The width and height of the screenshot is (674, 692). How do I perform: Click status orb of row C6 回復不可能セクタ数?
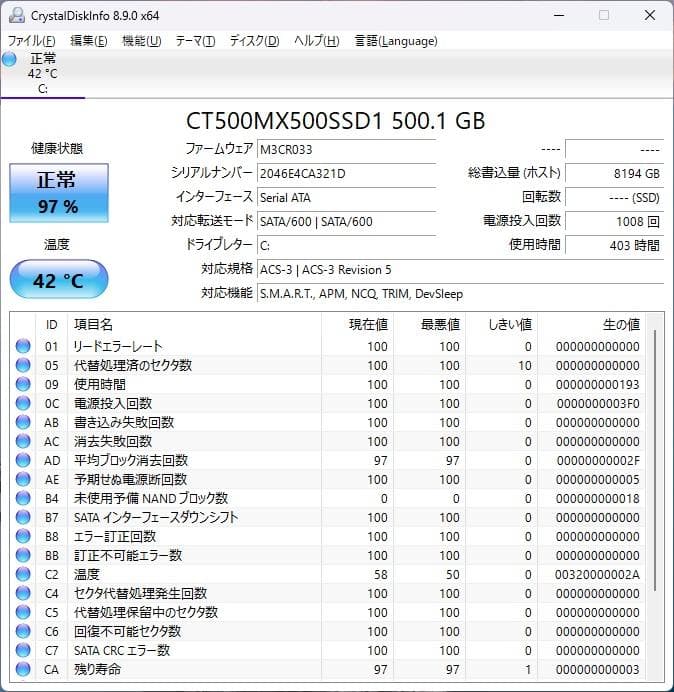pyautogui.click(x=23, y=631)
